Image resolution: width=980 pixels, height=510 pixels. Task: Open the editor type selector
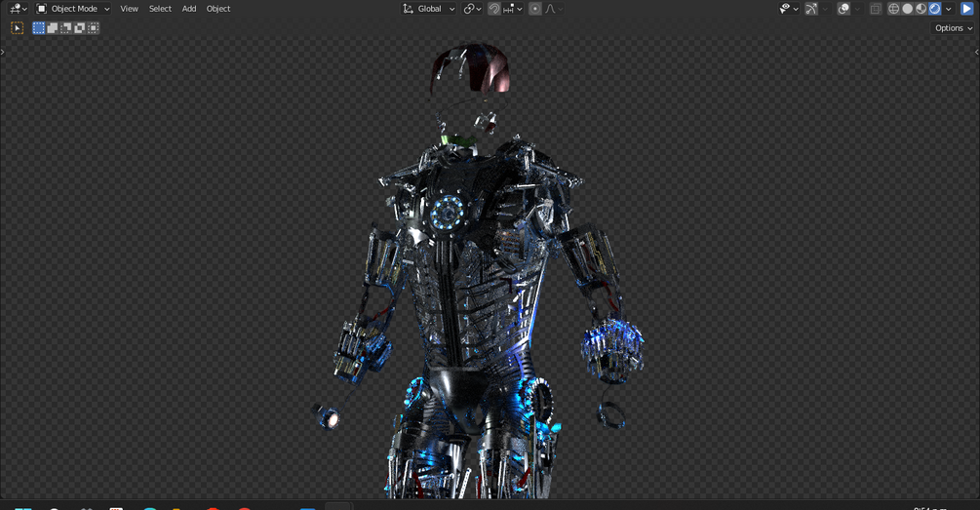(19, 9)
